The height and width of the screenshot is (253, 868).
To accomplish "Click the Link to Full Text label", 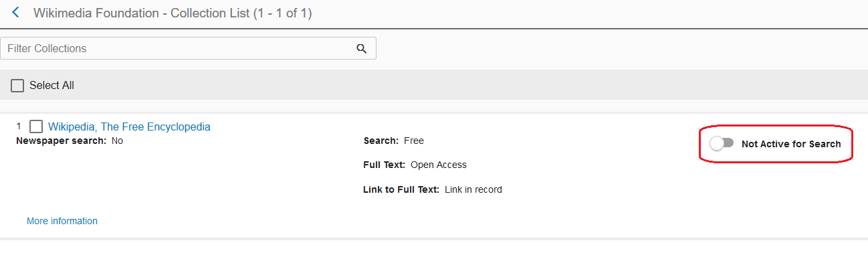I will (401, 189).
